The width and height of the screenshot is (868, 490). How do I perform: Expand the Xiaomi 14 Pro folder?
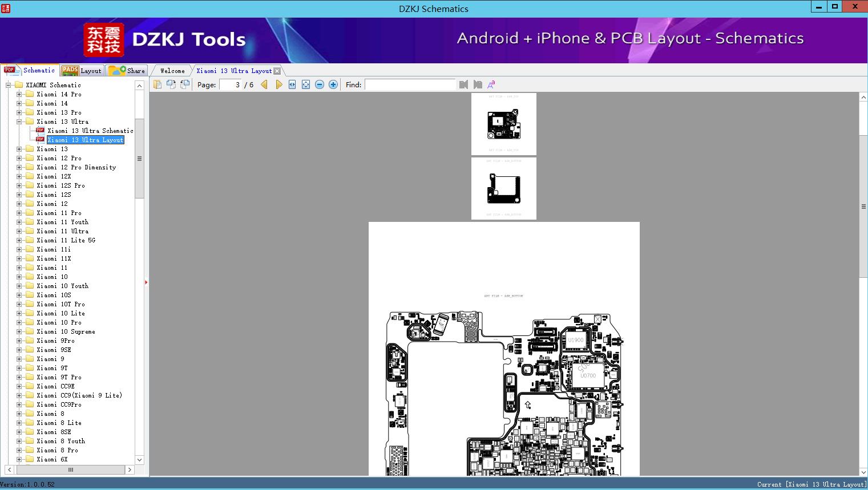(x=19, y=94)
